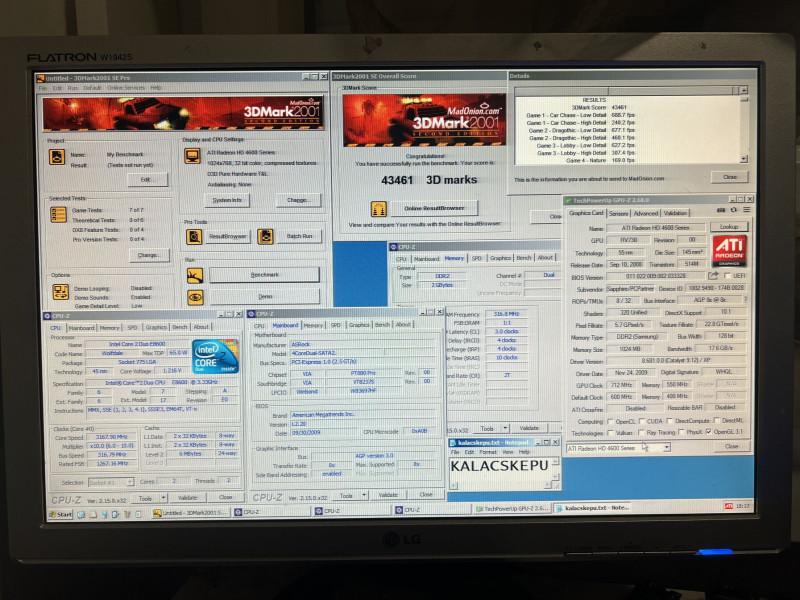Image resolution: width=800 pixels, height=600 pixels.
Task: Click the 3DMark2001 window title bar icon
Action: point(40,78)
